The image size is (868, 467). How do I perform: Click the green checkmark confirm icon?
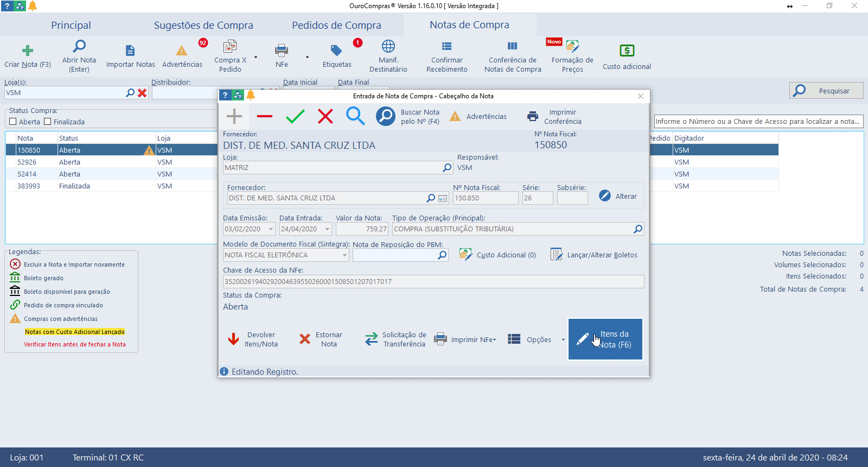click(295, 116)
